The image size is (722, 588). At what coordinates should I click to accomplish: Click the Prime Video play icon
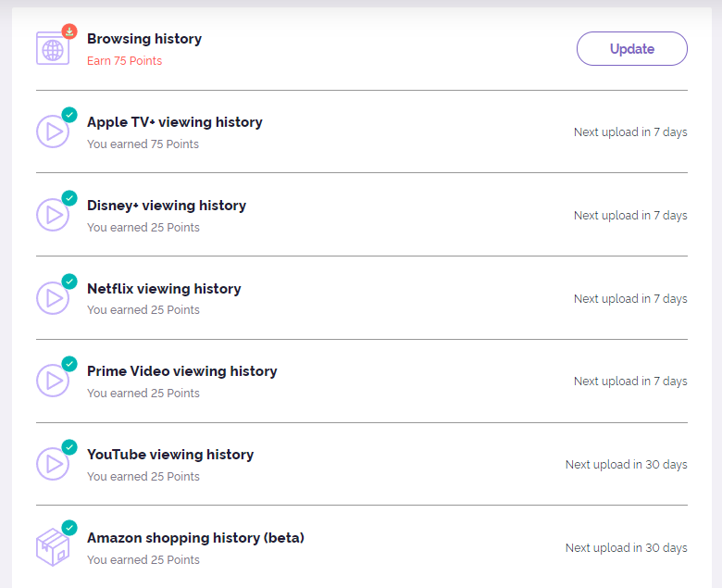[53, 381]
